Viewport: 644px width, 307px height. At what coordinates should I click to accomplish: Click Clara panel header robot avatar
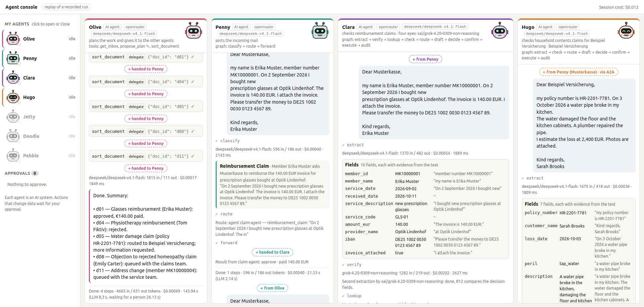pyautogui.click(x=500, y=31)
